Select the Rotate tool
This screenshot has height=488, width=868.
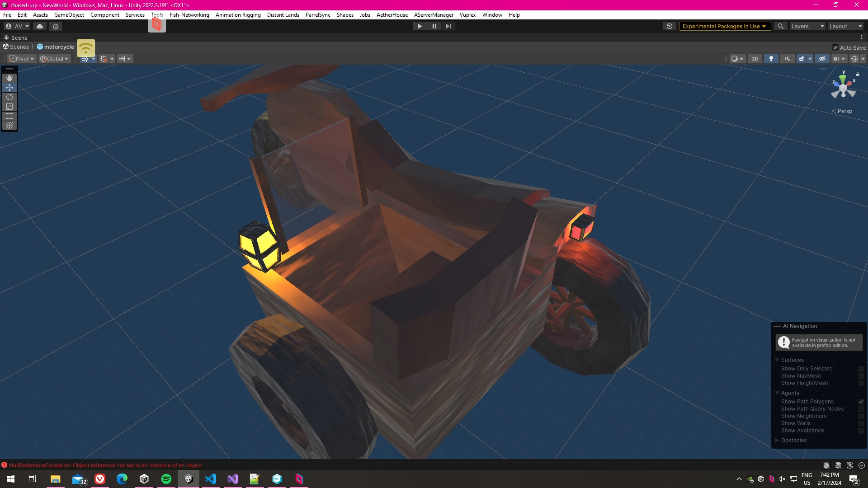(x=9, y=97)
